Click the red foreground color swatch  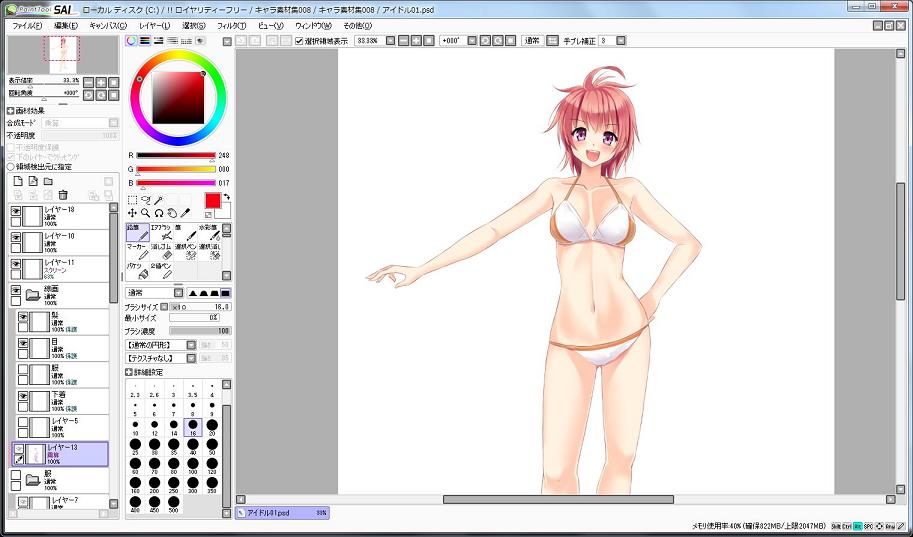(x=212, y=200)
